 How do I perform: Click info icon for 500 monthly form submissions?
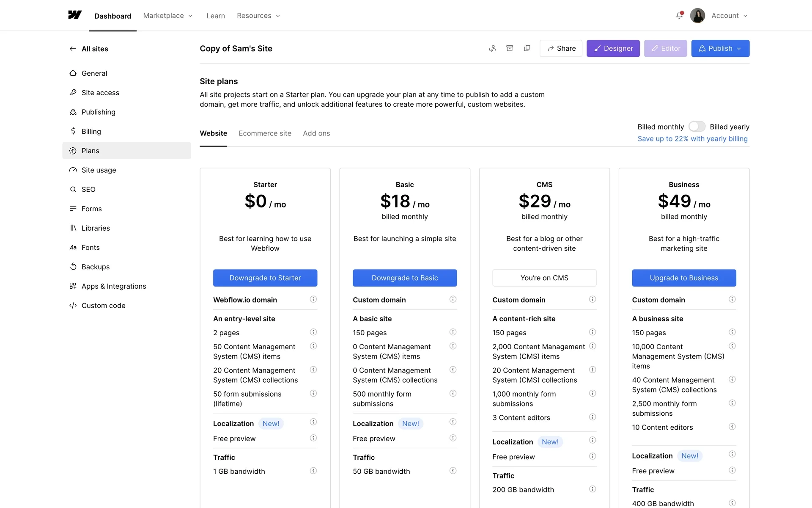[x=453, y=393]
